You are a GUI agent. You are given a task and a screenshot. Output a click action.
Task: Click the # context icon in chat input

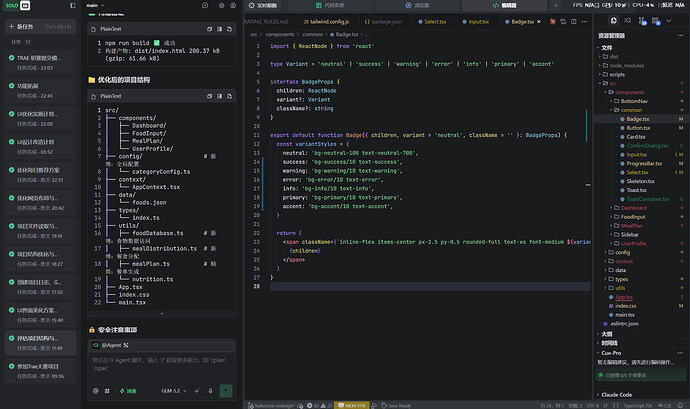(x=107, y=391)
